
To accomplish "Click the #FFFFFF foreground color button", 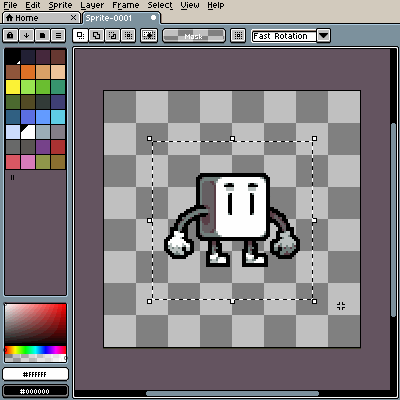I will (35, 374).
